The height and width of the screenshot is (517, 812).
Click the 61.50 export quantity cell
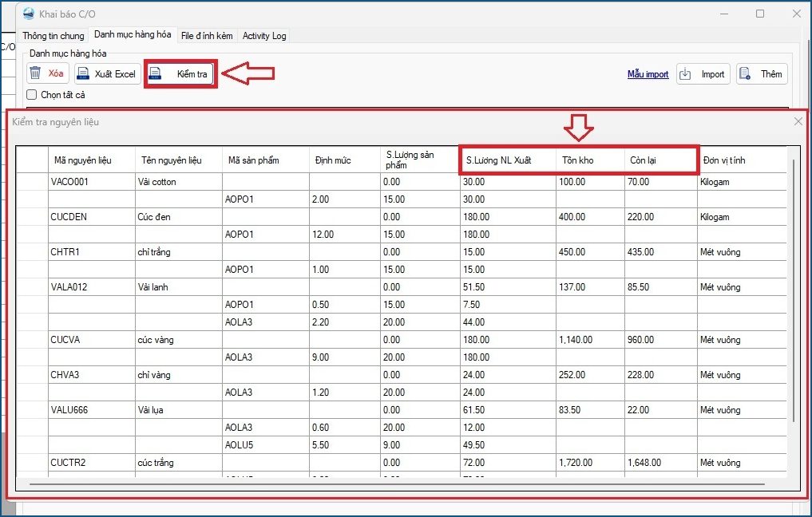click(508, 410)
